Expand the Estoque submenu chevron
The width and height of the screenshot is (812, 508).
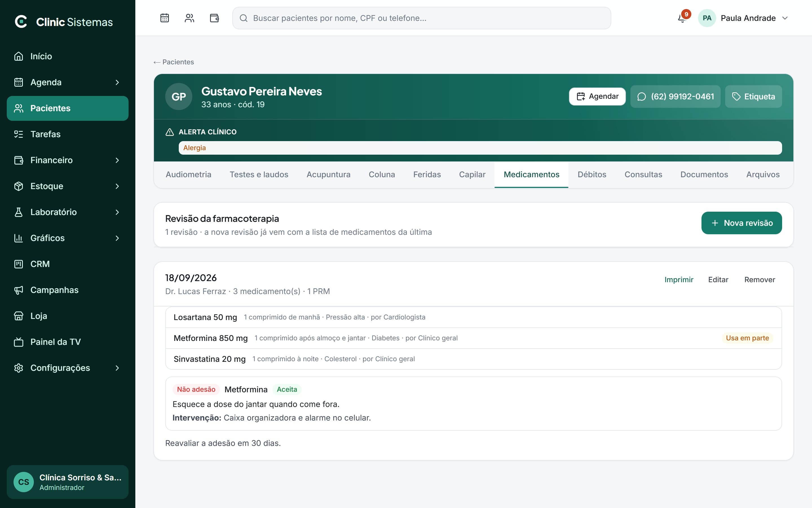point(117,186)
